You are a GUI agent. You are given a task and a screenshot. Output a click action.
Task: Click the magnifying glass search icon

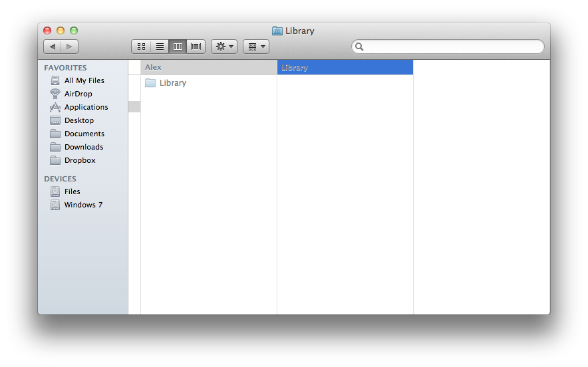359,47
